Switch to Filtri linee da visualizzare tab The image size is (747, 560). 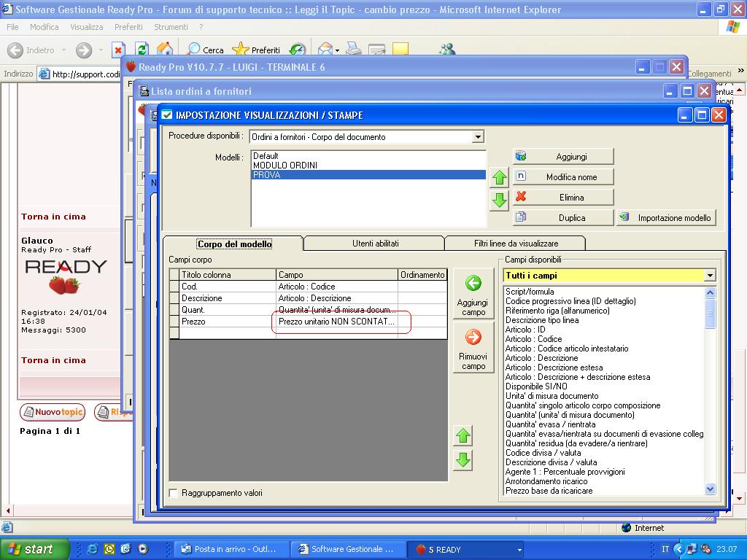[516, 244]
